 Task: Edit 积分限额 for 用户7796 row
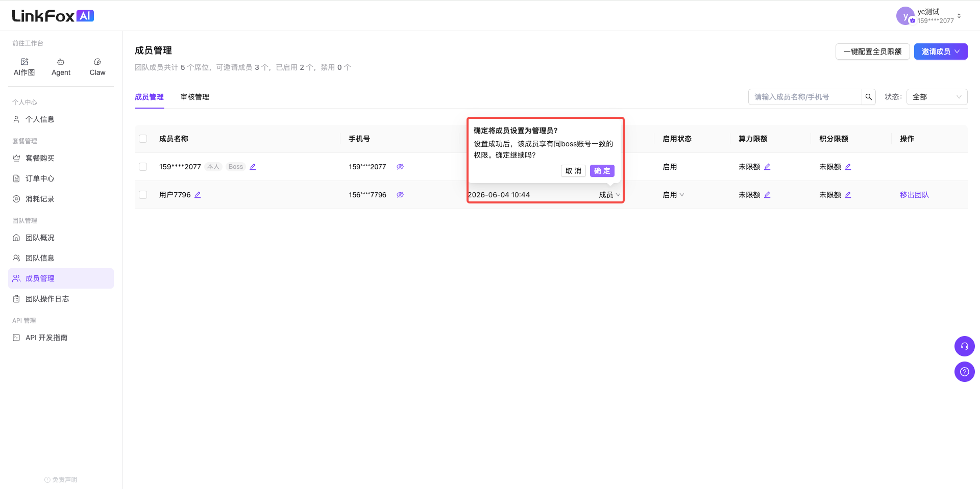[x=848, y=195]
